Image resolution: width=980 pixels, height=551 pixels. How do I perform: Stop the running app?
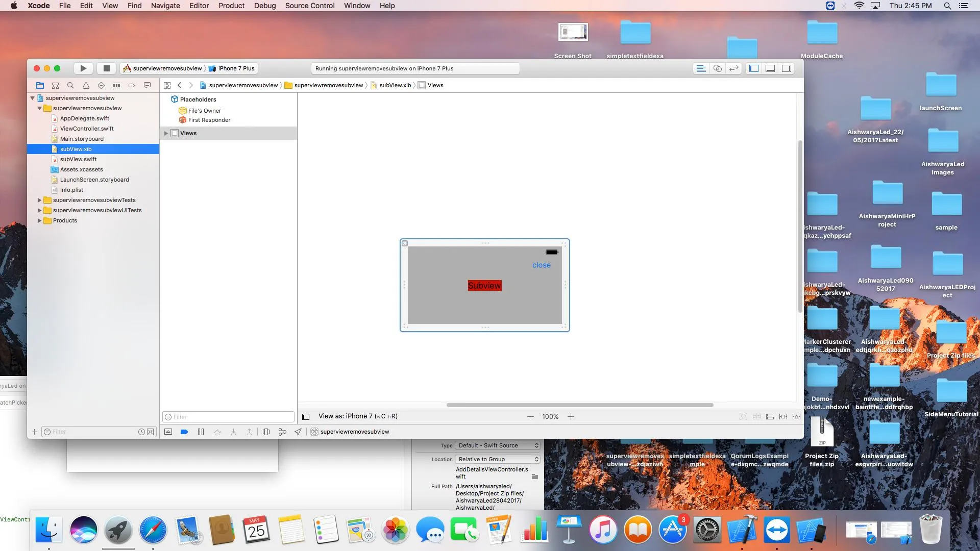coord(106,68)
